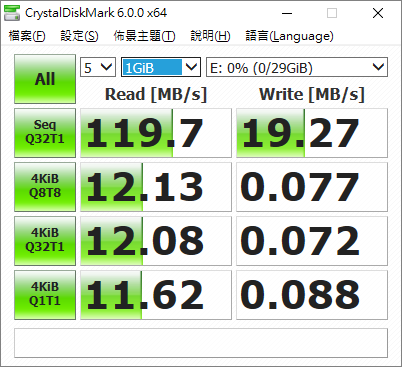402x367 pixels.
Task: Open the 說明(H) menu
Action: (210, 36)
